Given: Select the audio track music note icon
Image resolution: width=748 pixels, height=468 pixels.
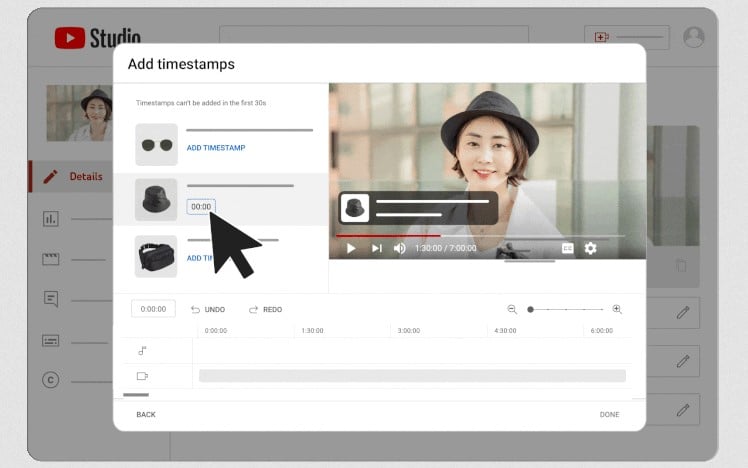Looking at the screenshot, I should 142,351.
